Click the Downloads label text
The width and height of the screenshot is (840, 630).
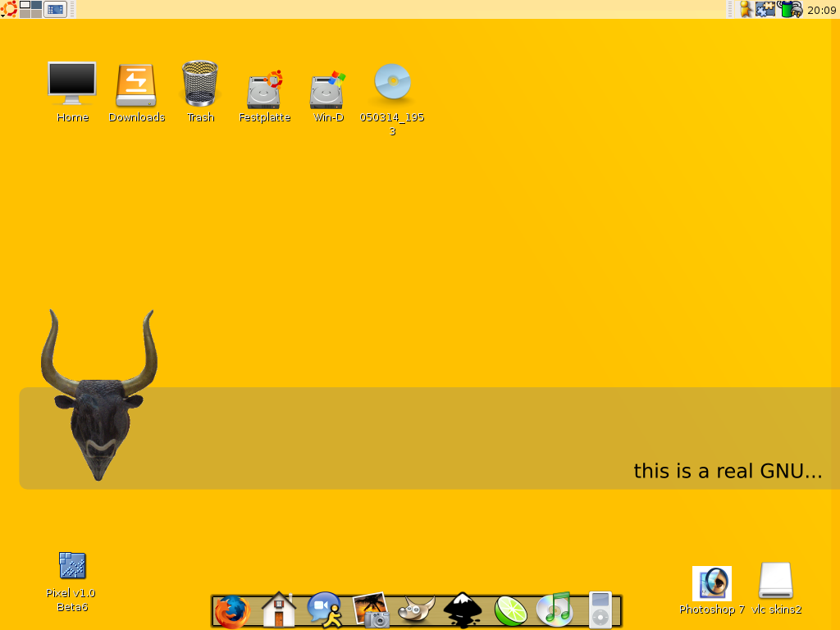[137, 117]
